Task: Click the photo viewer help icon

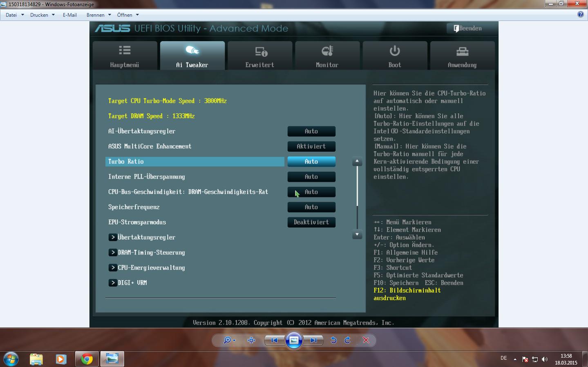Action: tap(581, 14)
